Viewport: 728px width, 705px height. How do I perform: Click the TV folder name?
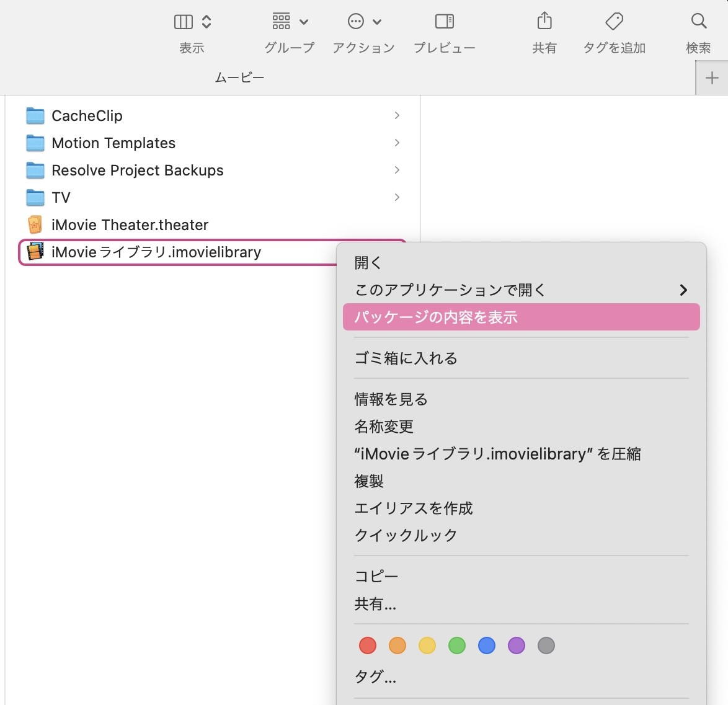[61, 197]
